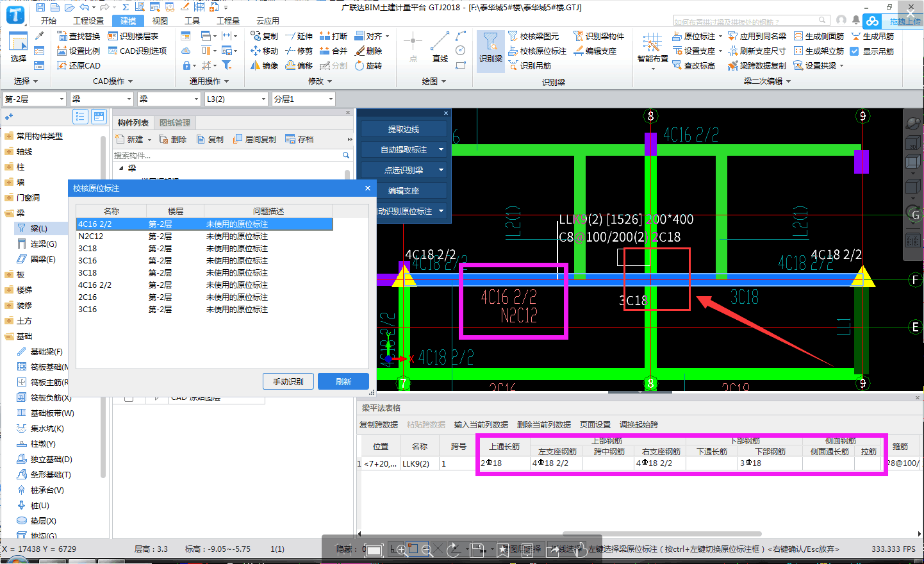
Task: Click the 提取边线 button
Action: (404, 129)
